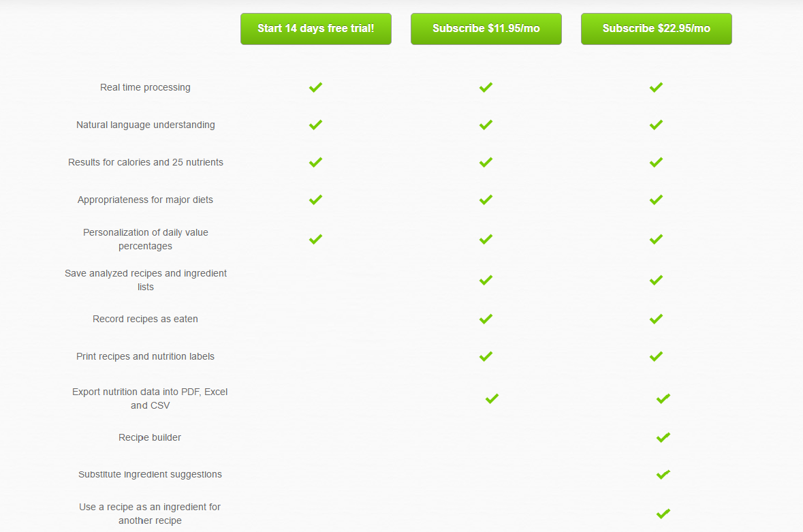Click $11.95 plan checkmark for Natural language understanding
The image size is (803, 532).
[486, 125]
